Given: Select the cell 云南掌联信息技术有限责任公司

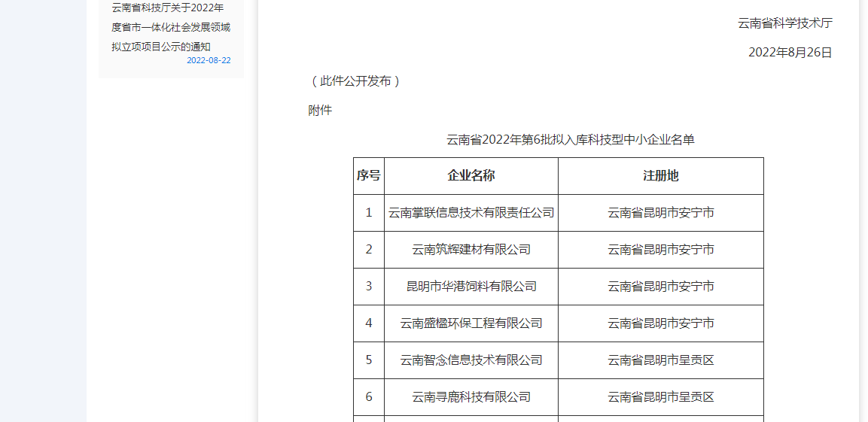Looking at the screenshot, I should click(471, 212).
